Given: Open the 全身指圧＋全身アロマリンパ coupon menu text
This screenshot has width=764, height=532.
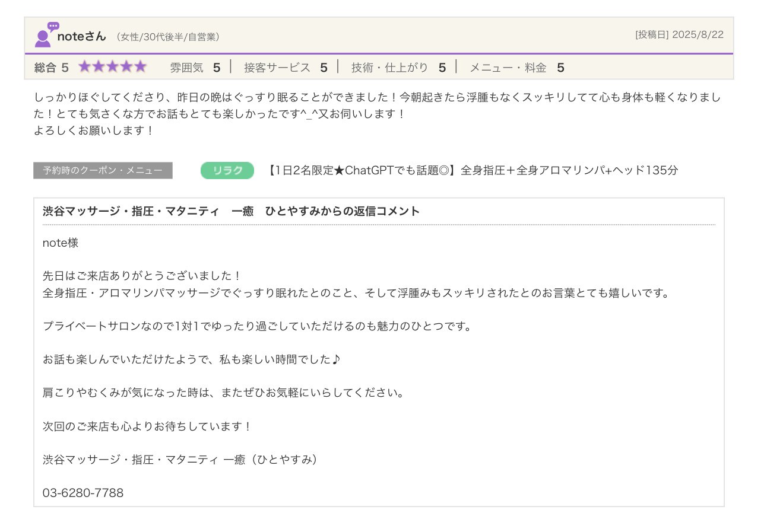Looking at the screenshot, I should 472,171.
